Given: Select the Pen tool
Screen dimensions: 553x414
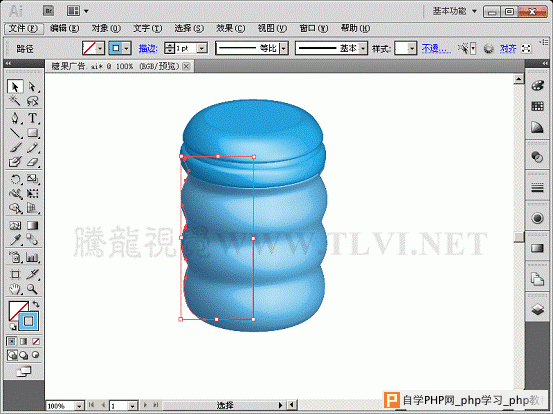Looking at the screenshot, I should coord(15,118).
